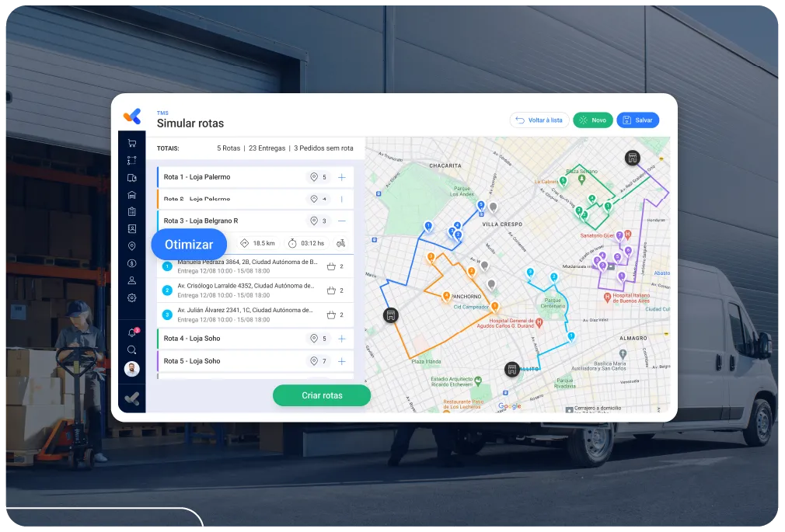The width and height of the screenshot is (785, 532).
Task: Click the stops count badge on Rota 3
Action: coord(319,221)
